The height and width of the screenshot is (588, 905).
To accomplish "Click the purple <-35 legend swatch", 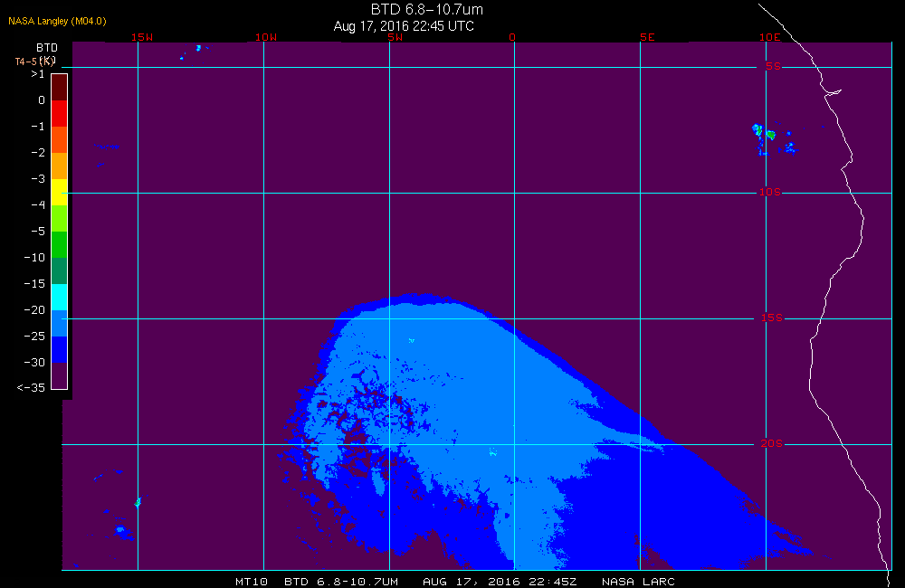I will pos(60,375).
